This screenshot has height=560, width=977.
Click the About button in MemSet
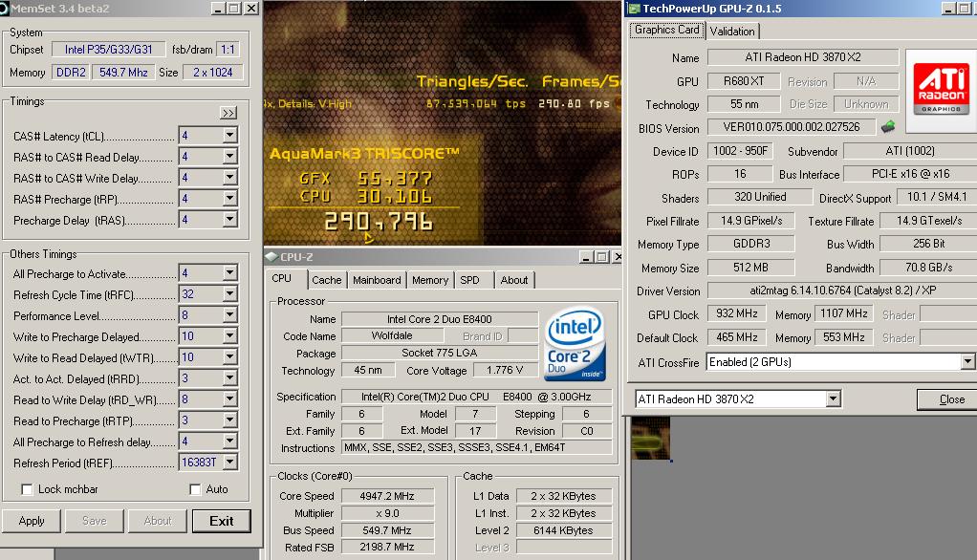tap(158, 521)
